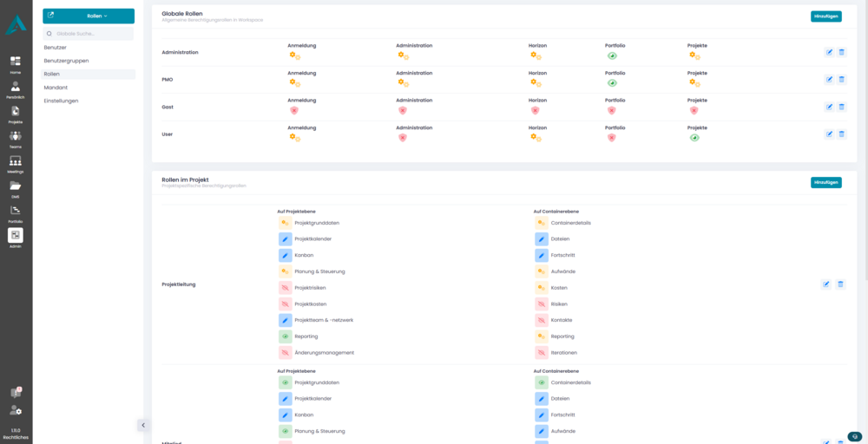Open the Meetings module icon
Image resolution: width=868 pixels, height=444 pixels.
click(16, 163)
